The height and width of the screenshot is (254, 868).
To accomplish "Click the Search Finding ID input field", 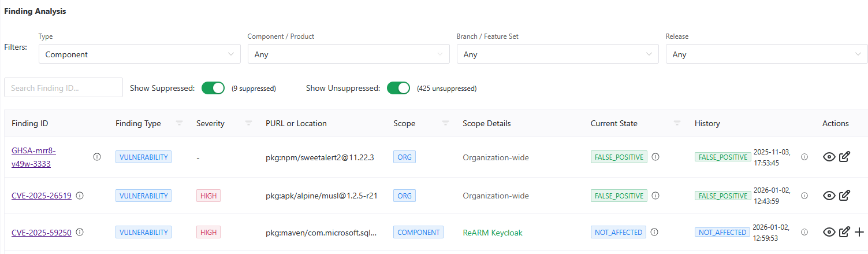I will (64, 88).
